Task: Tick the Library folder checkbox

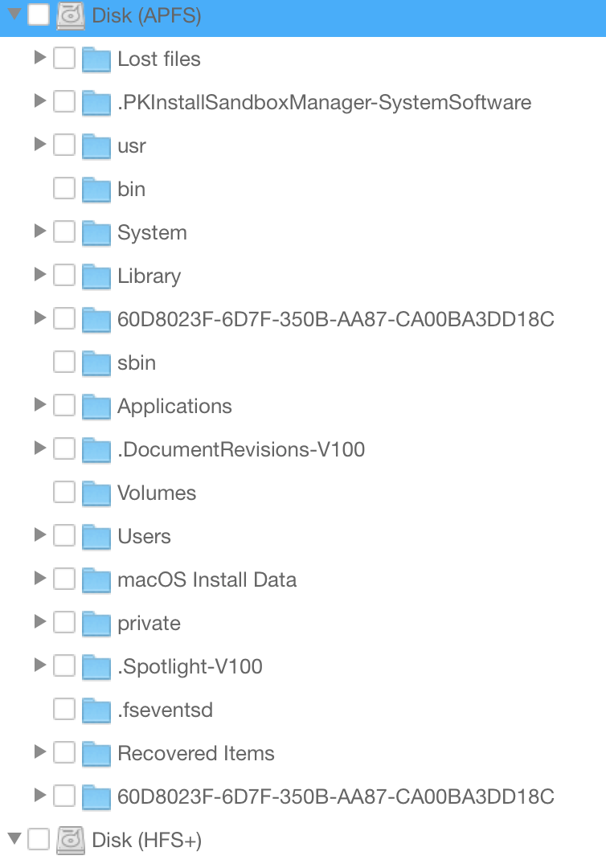Action: [x=64, y=276]
